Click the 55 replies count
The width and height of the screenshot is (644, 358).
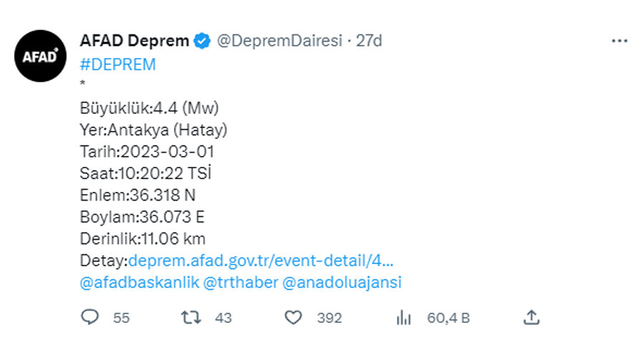click(121, 318)
